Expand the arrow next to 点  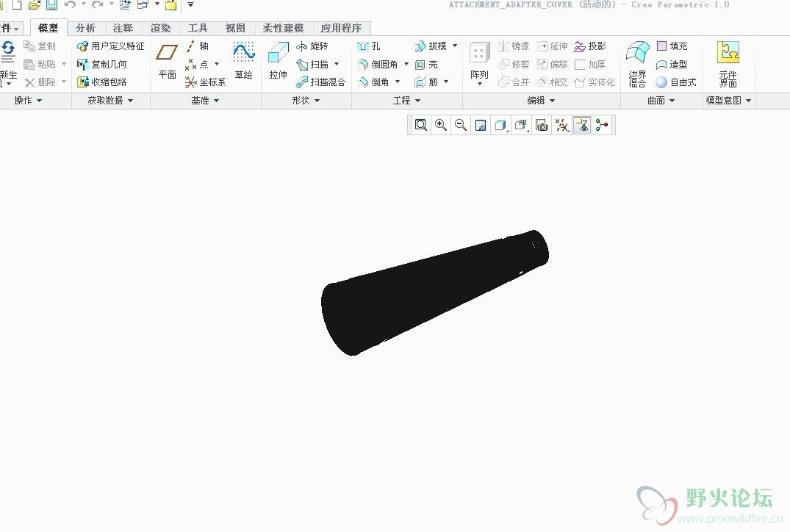(x=217, y=64)
